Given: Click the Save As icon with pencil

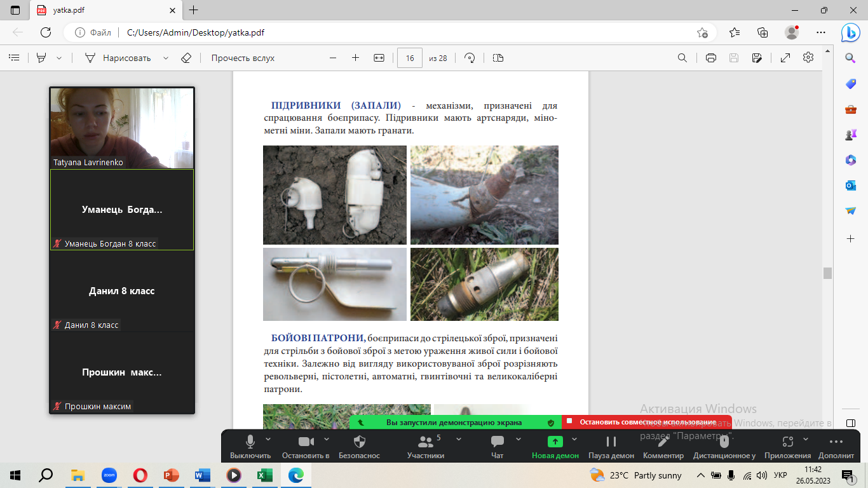Looking at the screenshot, I should pyautogui.click(x=757, y=58).
